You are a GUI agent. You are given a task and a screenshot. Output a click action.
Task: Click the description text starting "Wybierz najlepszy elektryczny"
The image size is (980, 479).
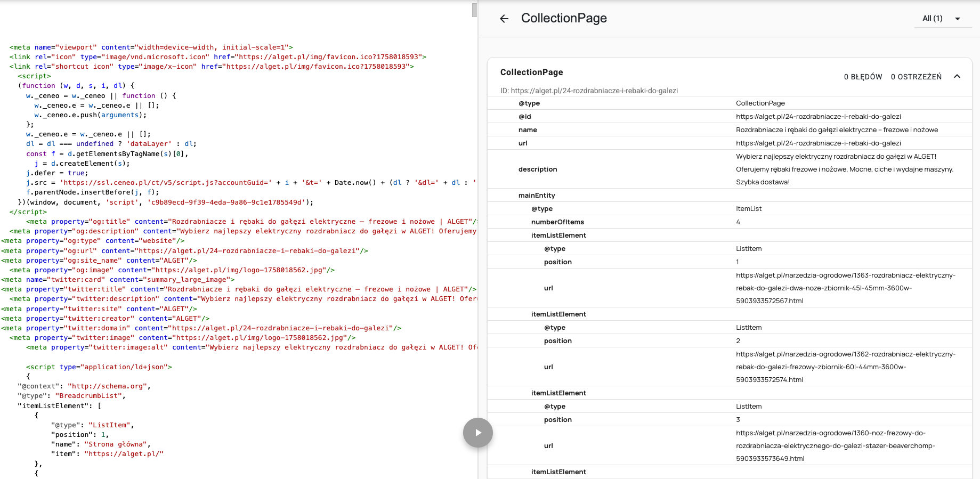[x=845, y=169]
